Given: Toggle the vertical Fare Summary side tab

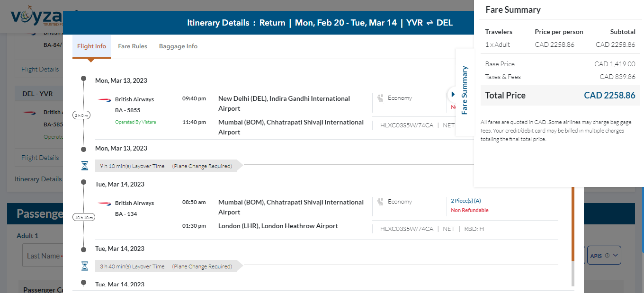Looking at the screenshot, I should (465, 90).
